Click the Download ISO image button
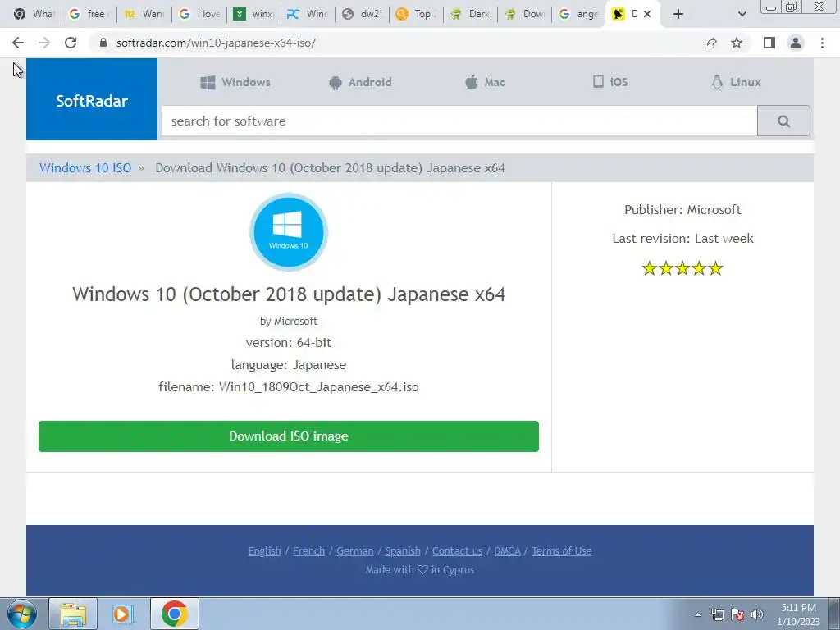The image size is (840, 630). coord(288,436)
